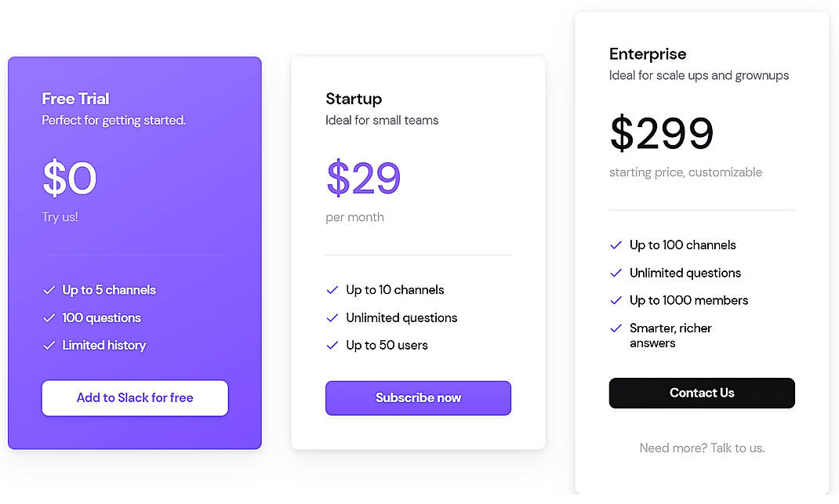Click the checkmark beside "Up to 1000 members"
The width and height of the screenshot is (839, 504).
pos(616,300)
